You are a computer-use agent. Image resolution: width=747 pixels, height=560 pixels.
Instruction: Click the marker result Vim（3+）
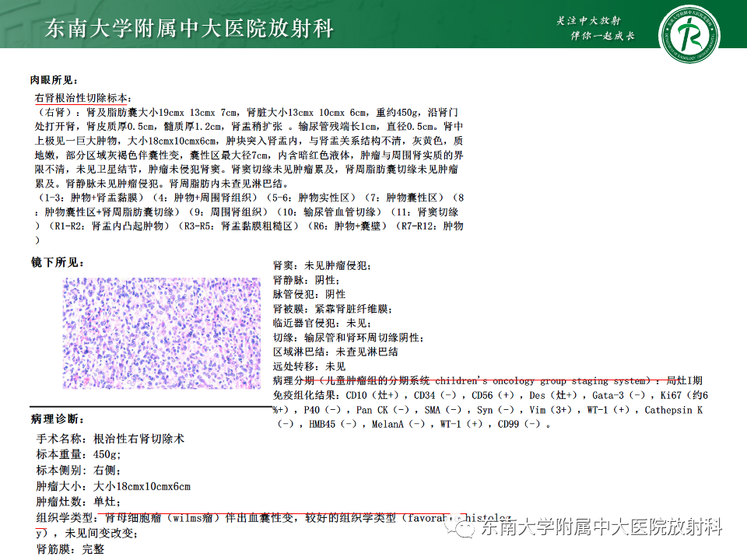pyautogui.click(x=552, y=410)
